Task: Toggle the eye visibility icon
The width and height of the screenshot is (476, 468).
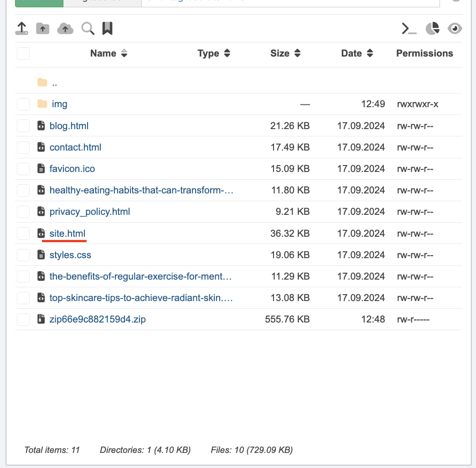Action: click(455, 29)
